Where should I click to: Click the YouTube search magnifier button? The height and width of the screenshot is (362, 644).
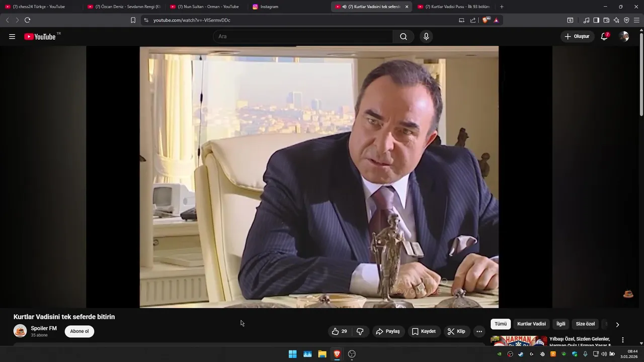tap(404, 36)
